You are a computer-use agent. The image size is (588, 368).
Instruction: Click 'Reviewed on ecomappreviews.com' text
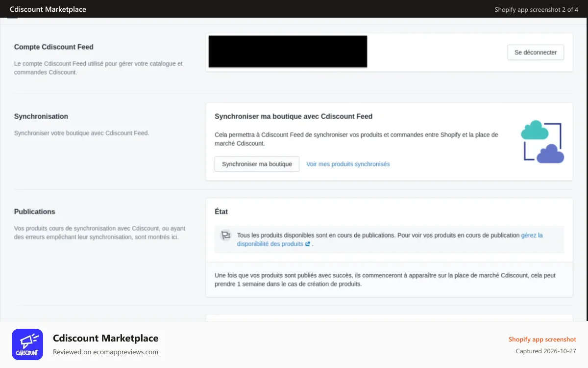click(x=105, y=352)
